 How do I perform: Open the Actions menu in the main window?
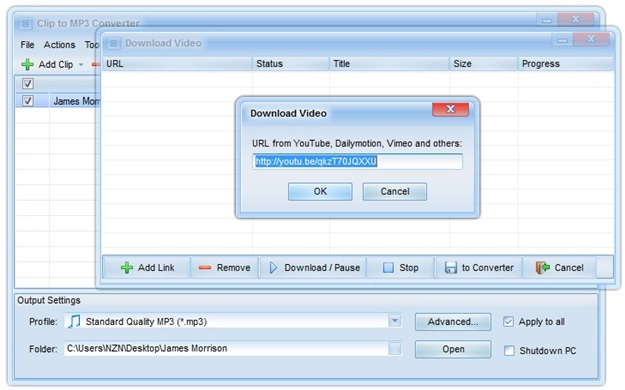[59, 45]
